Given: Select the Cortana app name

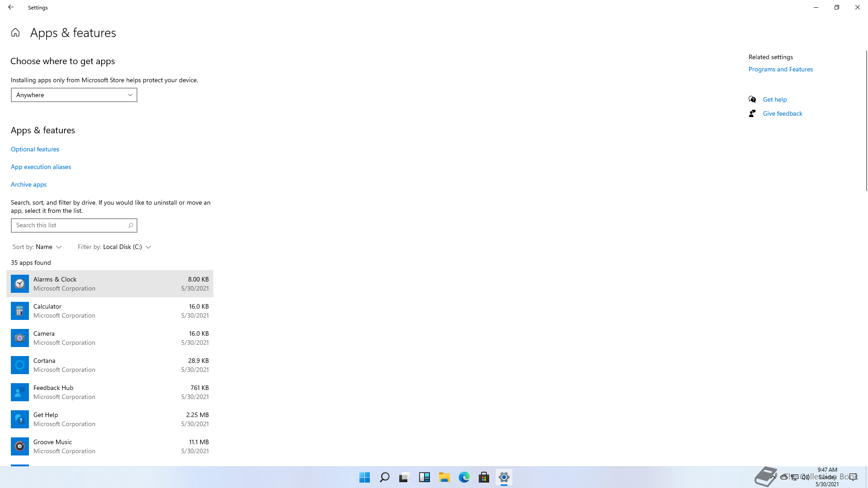Looking at the screenshot, I should click(44, 361).
